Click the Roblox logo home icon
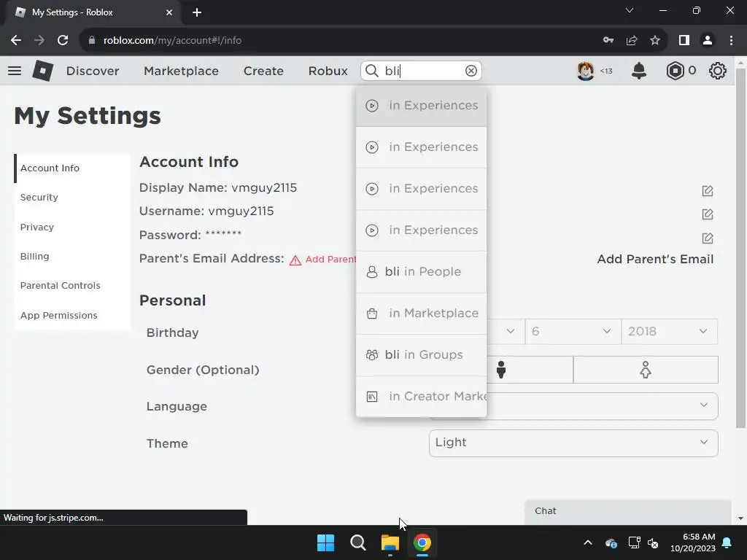Viewport: 747px width, 560px height. click(x=42, y=71)
